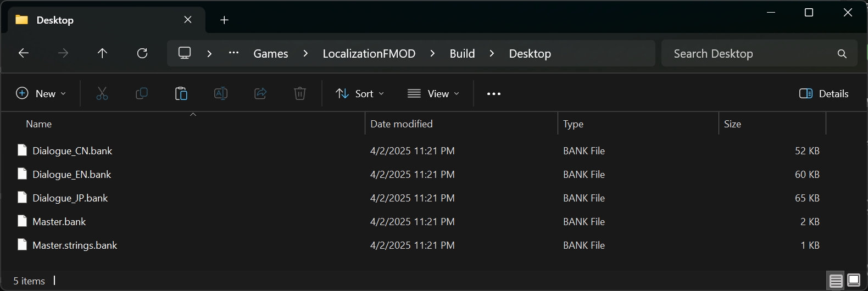The image size is (868, 291).
Task: Select Master.bank file
Action: coord(59,221)
